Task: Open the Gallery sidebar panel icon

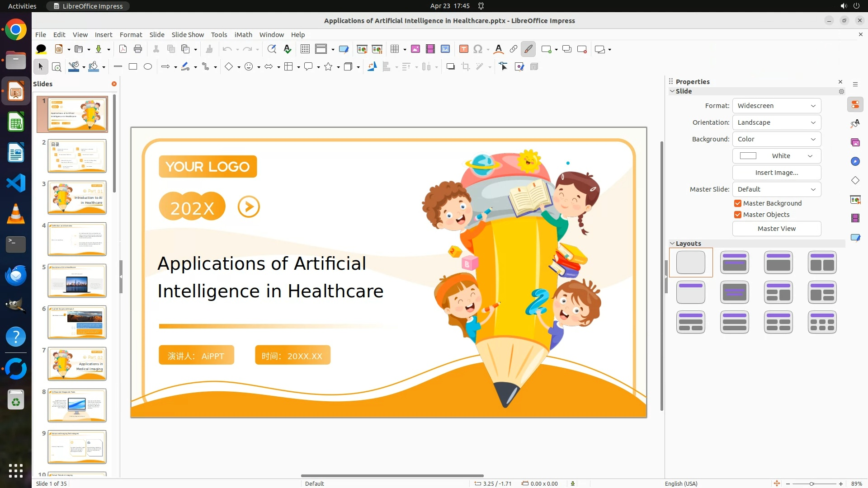Action: click(855, 142)
